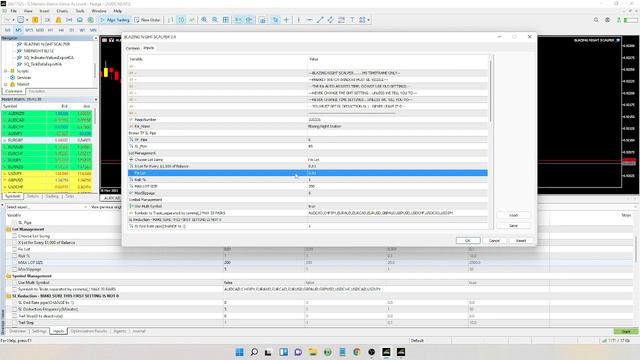Click the MAX LOT SIZE value in dialog
Screen dimensions: 640x360
pyautogui.click(x=398, y=187)
